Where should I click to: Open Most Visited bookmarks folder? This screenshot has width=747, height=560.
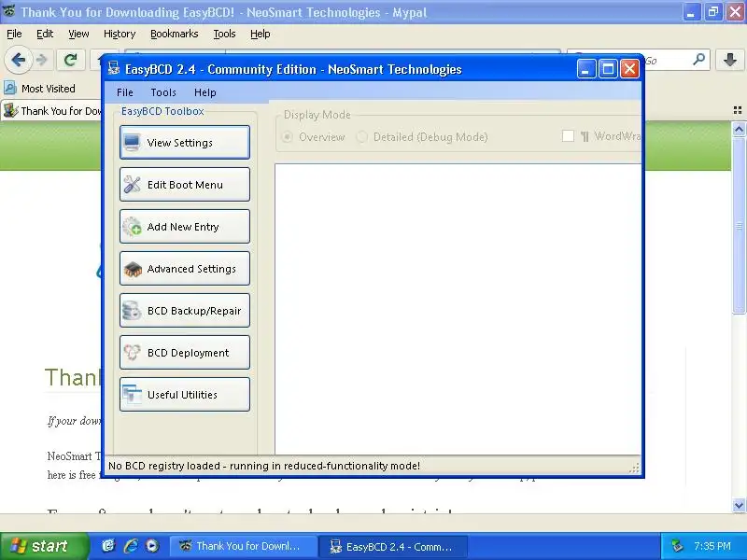point(40,89)
